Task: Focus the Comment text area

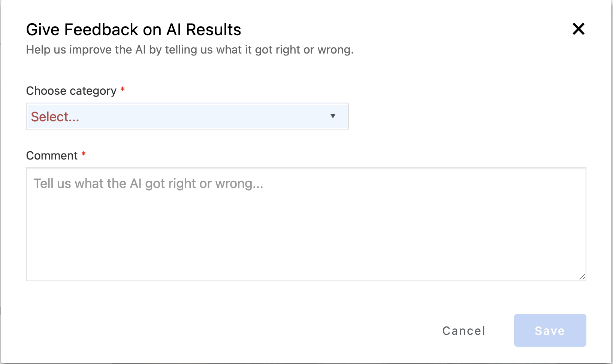Action: pos(306,224)
